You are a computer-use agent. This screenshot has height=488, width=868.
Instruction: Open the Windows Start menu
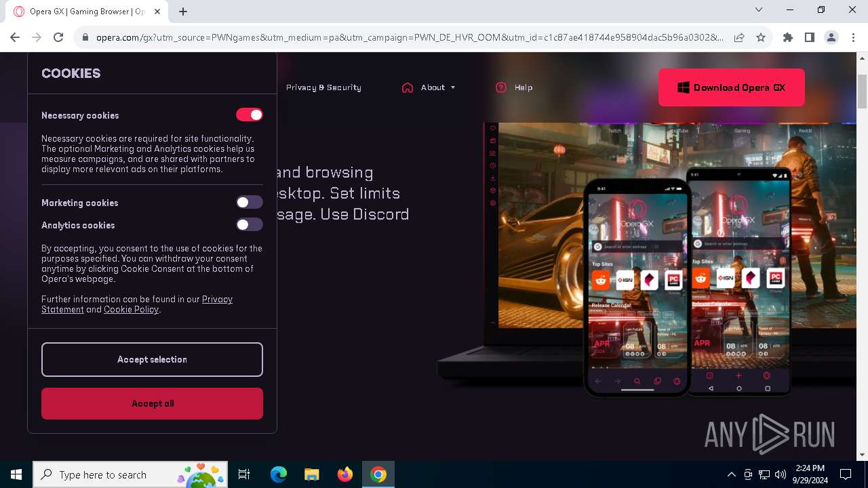click(x=16, y=474)
